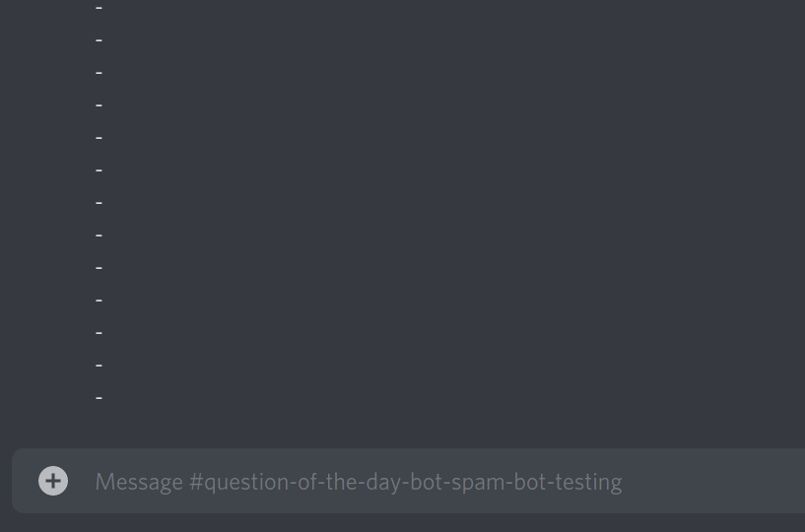
Task: Select the fourth dash message from the bottom
Action: tap(100, 300)
